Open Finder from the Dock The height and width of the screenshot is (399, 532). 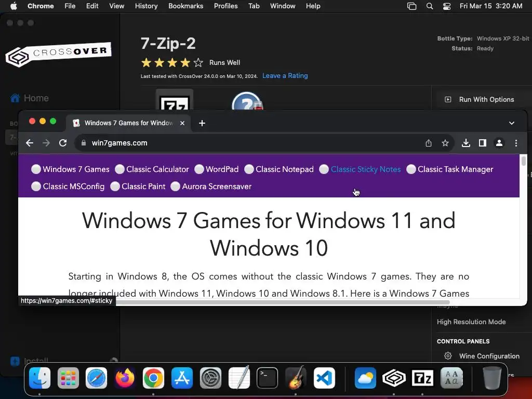pos(39,378)
